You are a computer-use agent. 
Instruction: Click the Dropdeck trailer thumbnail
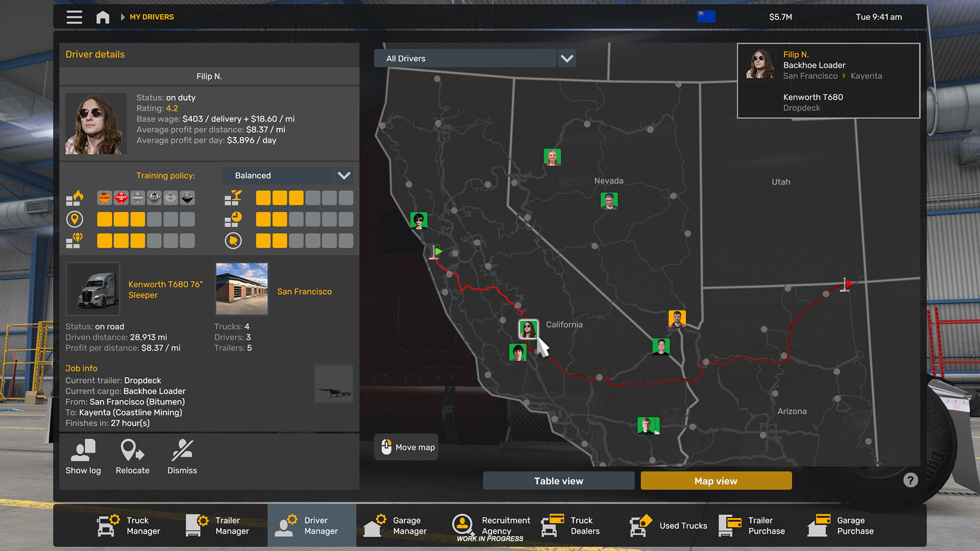333,384
